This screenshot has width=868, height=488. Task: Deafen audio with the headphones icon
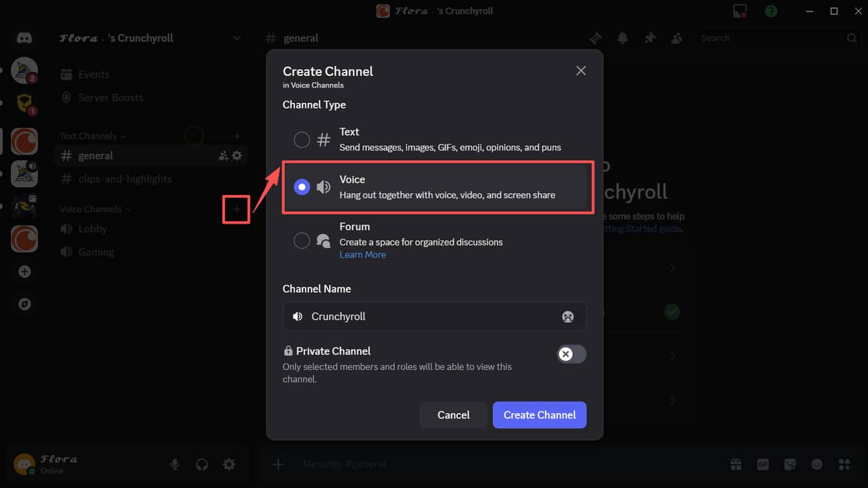click(x=201, y=464)
